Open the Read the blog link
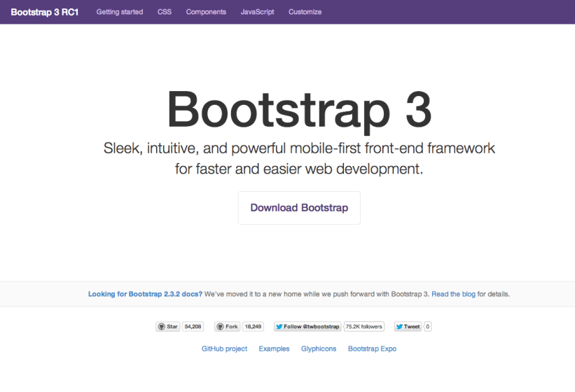 (453, 294)
